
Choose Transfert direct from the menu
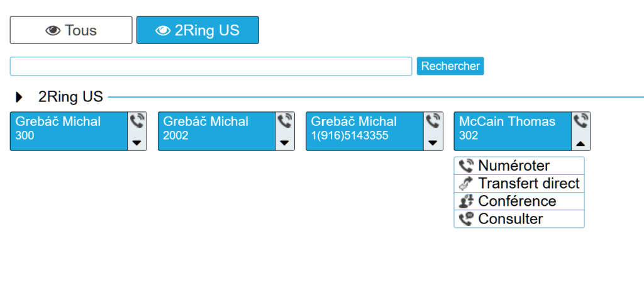point(528,184)
